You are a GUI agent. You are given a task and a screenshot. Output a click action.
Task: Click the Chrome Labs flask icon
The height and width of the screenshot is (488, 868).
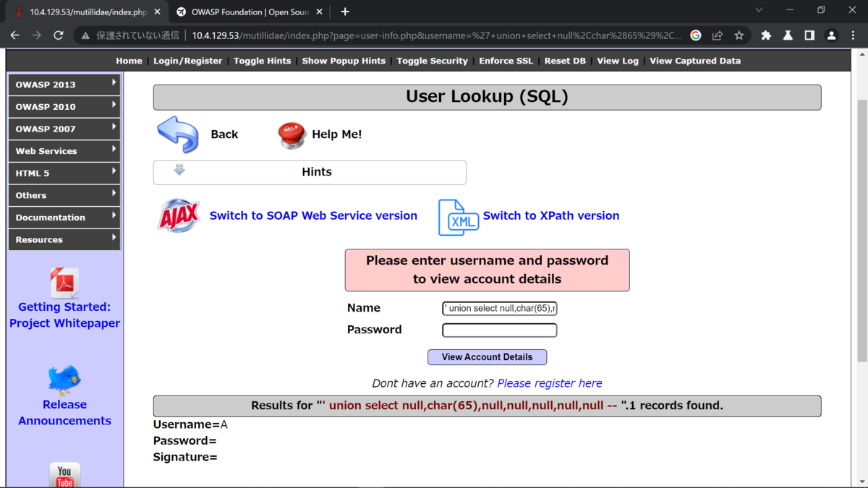point(788,35)
